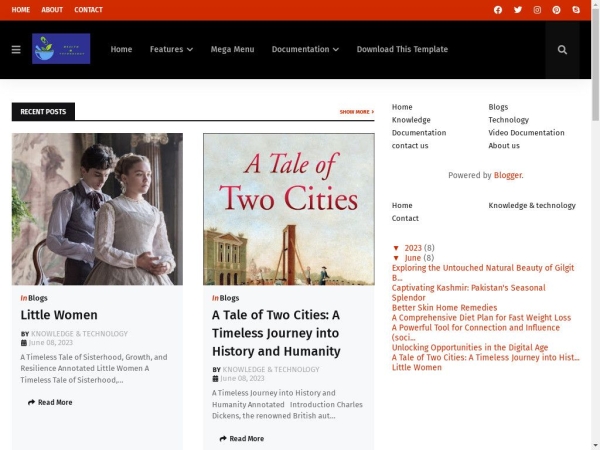Expand the Features dropdown menu
Screen dimensions: 600x450
[171, 49]
